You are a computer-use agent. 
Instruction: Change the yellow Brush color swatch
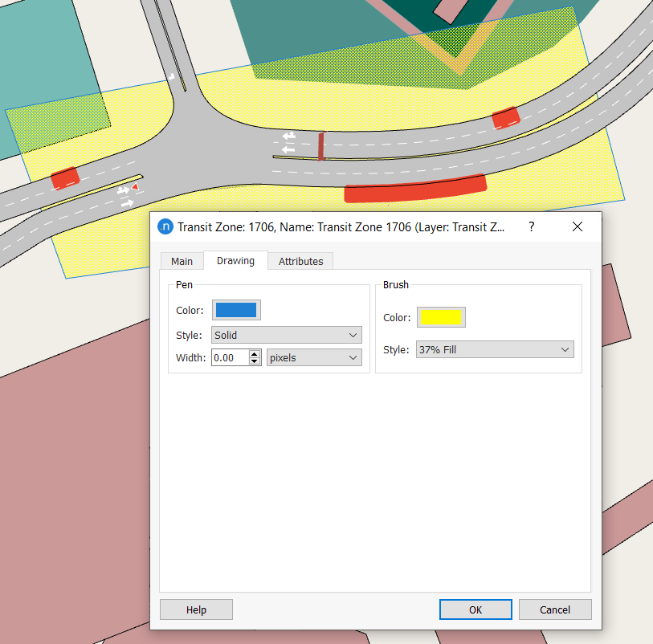(x=441, y=316)
